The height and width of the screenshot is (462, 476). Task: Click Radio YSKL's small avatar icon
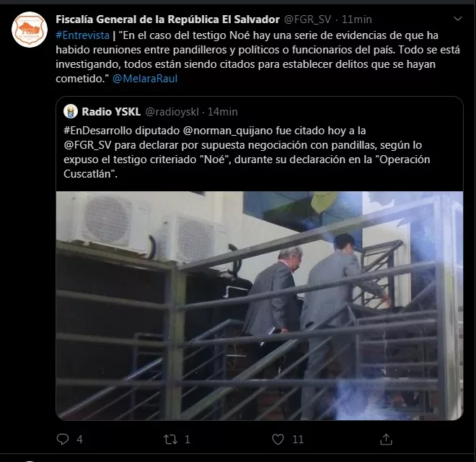click(x=71, y=112)
